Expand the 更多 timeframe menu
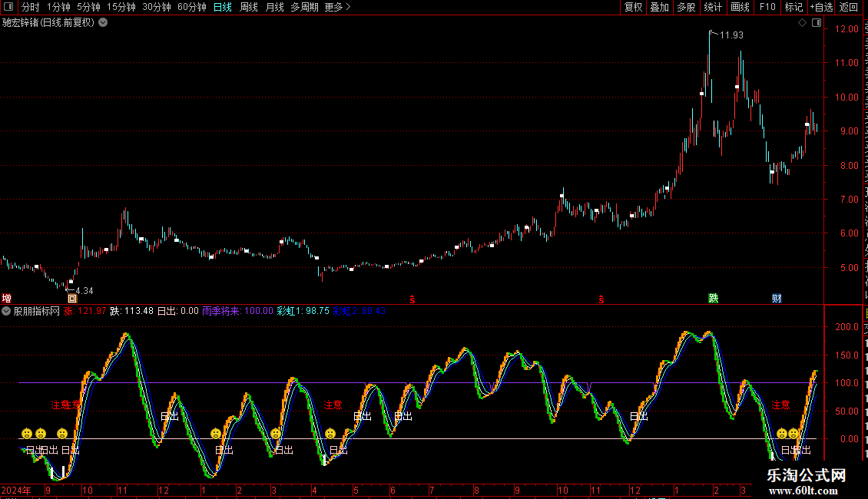This screenshot has width=868, height=499. pos(337,7)
